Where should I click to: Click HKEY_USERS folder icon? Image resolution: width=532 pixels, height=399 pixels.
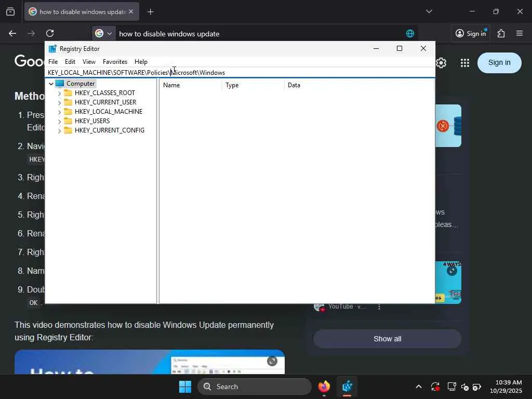[68, 121]
